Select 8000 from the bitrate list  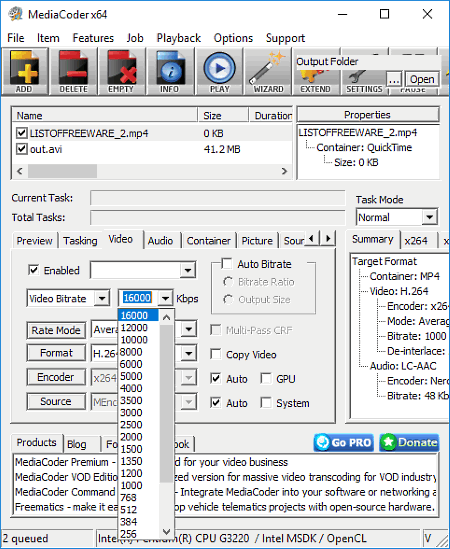[x=139, y=352]
